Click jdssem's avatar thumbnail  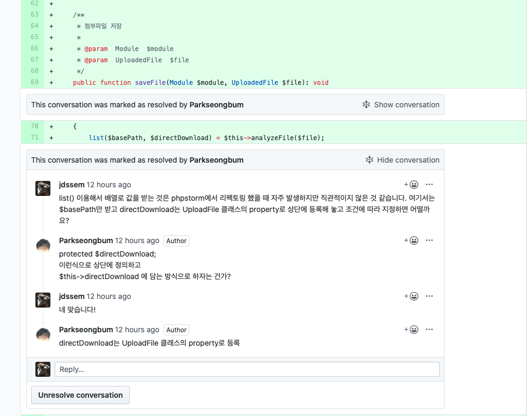coord(42,188)
